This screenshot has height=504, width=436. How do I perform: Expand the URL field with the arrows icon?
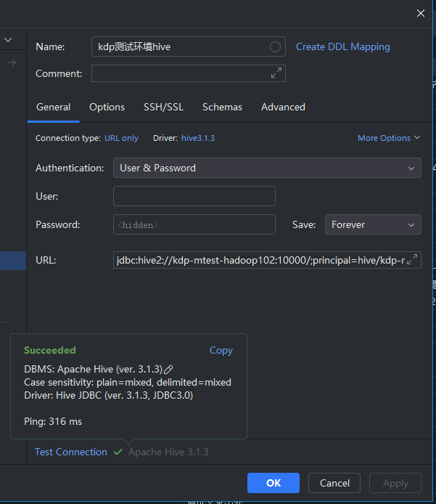pyautogui.click(x=412, y=259)
